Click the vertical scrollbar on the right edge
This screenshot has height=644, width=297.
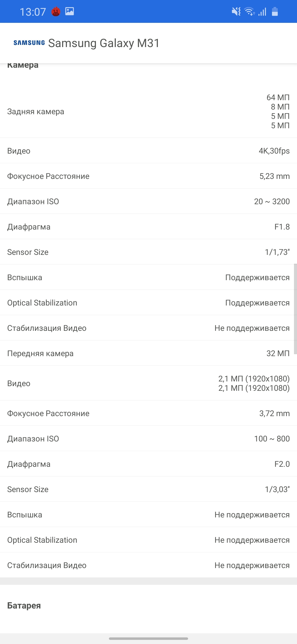(295, 308)
